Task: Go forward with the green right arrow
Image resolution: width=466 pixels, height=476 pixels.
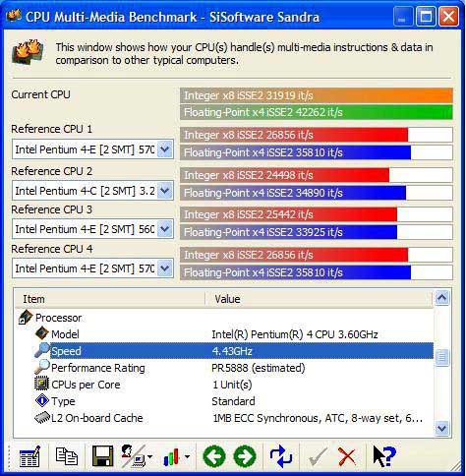Action: click(245, 456)
